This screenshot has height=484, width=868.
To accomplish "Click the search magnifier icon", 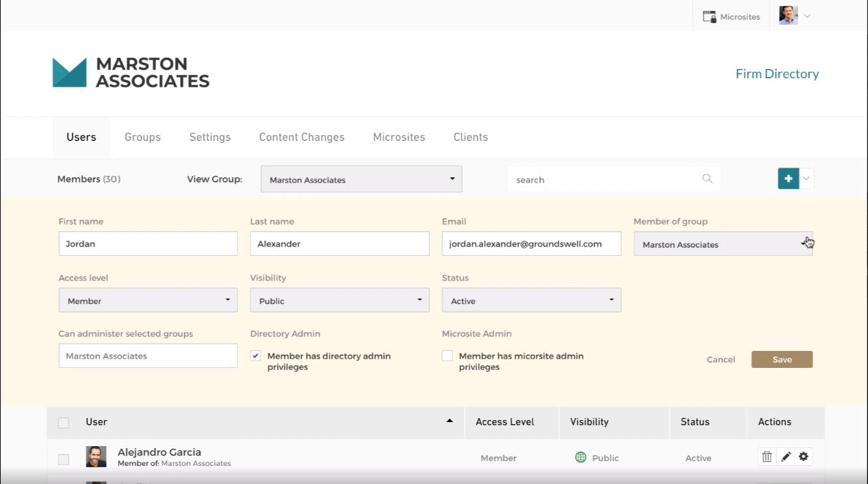I will click(707, 178).
